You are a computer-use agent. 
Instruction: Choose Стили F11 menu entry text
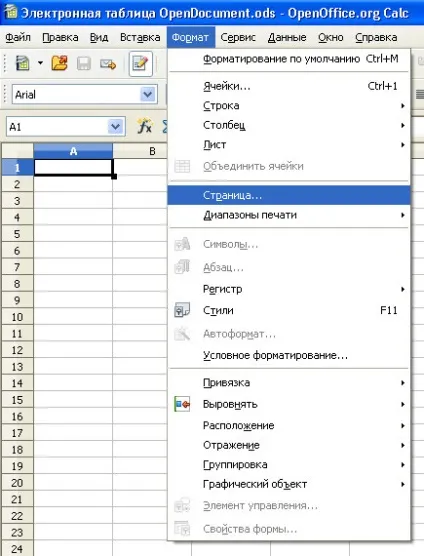click(218, 310)
